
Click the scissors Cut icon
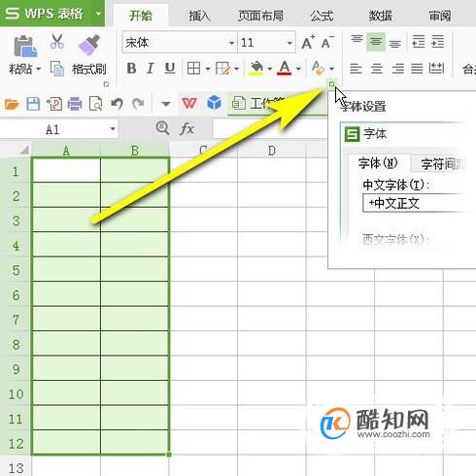57,42
